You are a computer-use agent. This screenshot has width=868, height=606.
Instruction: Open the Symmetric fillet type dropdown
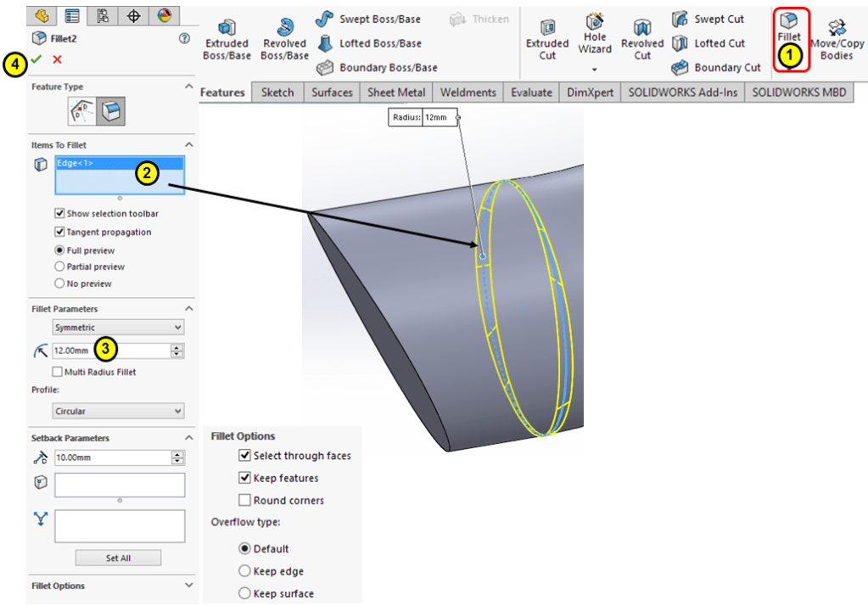pos(118,328)
